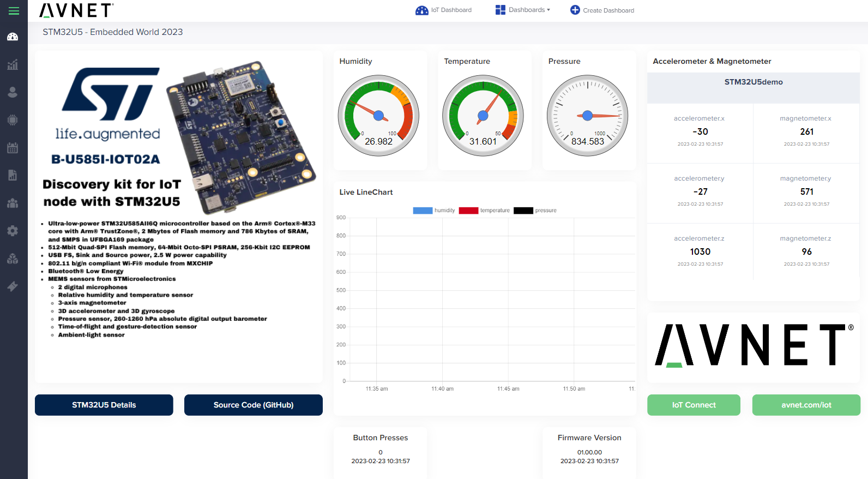
Task: Open Source Code (GitHub) button
Action: (254, 405)
